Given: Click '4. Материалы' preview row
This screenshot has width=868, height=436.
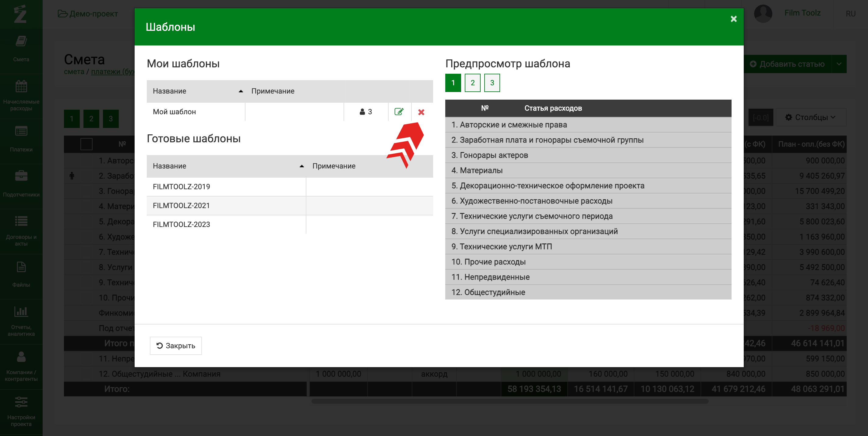Looking at the screenshot, I should click(588, 170).
